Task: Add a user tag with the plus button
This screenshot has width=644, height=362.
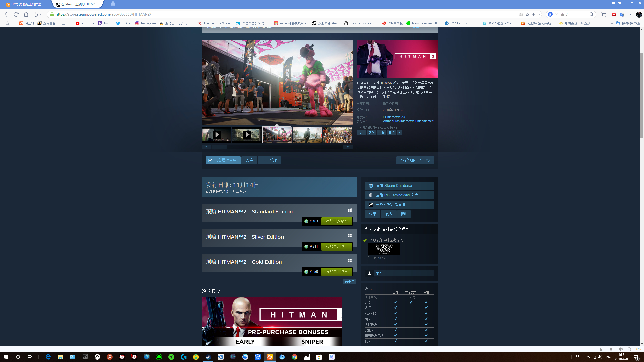Action: pyautogui.click(x=399, y=133)
